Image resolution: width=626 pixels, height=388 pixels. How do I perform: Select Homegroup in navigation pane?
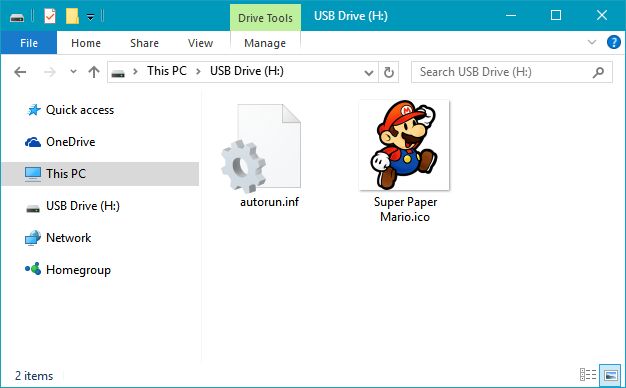[x=78, y=270]
